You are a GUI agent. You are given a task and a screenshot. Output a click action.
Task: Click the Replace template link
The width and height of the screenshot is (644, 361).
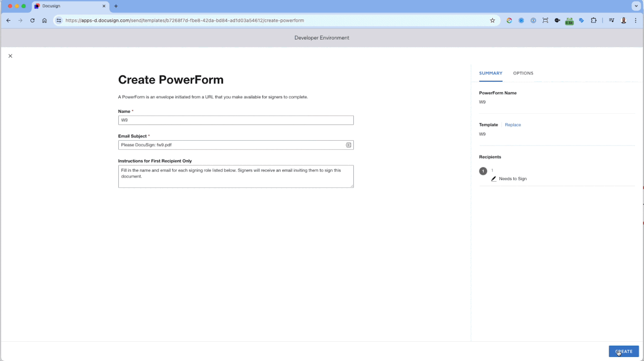point(513,125)
